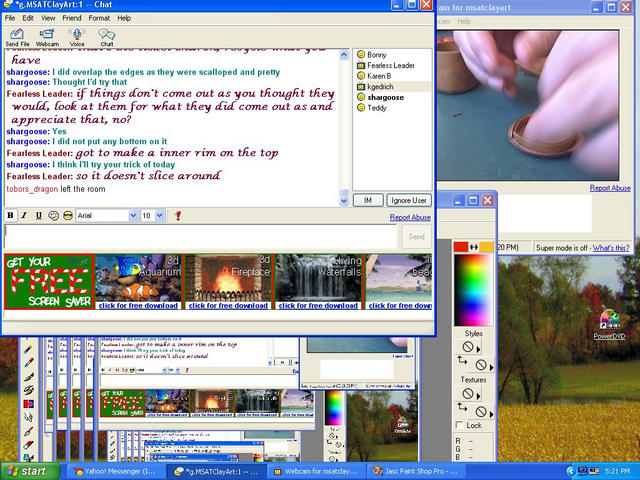Click the sunglasses smiley icon
Viewport: 640px width, 480px height.
68,216
